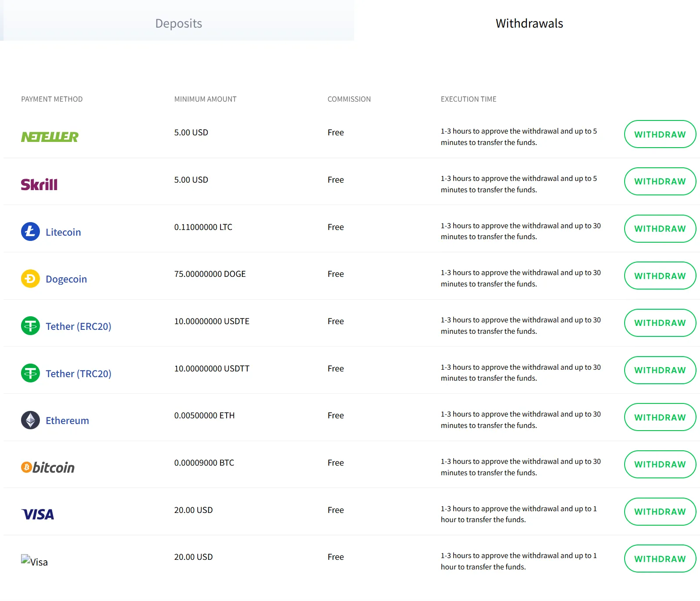This screenshot has width=700, height=601.
Task: Click the MINIMUM AMOUNT column header
Action: (205, 99)
